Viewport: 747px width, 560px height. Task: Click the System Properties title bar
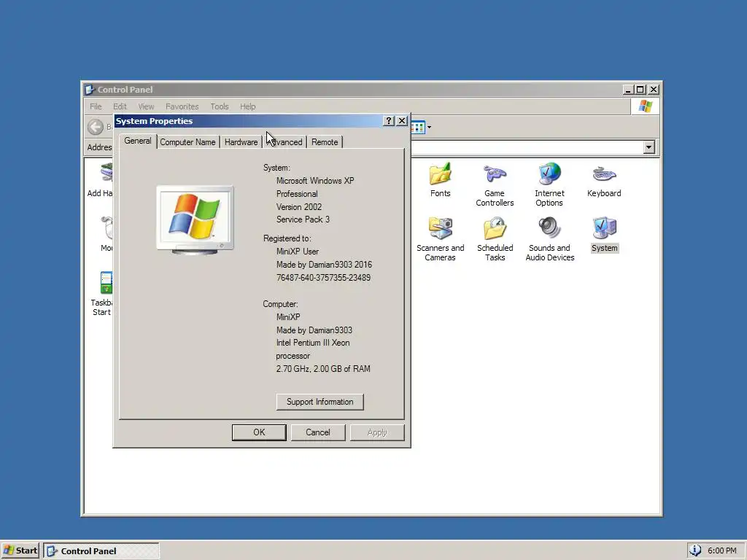point(248,121)
